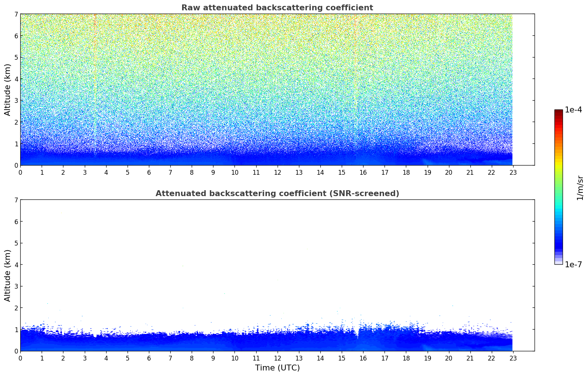Click the bottom plot's x-axis tick '9'
Image resolution: width=588 pixels, height=376 pixels.
click(x=213, y=358)
